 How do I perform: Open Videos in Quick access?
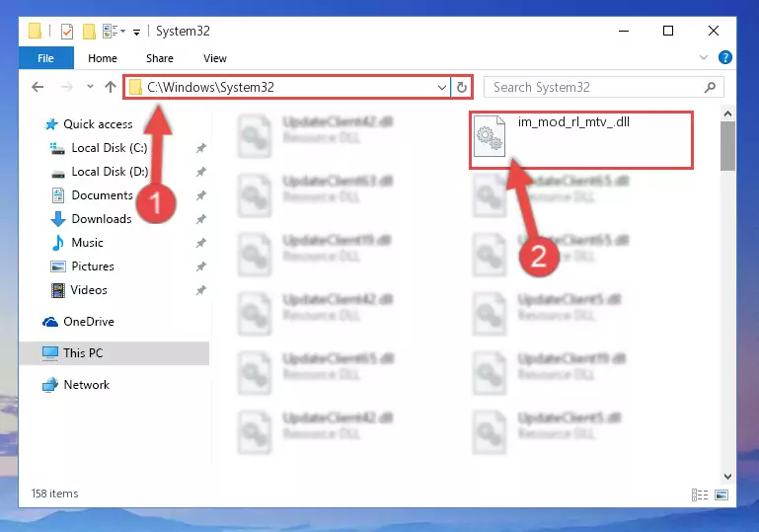point(89,290)
